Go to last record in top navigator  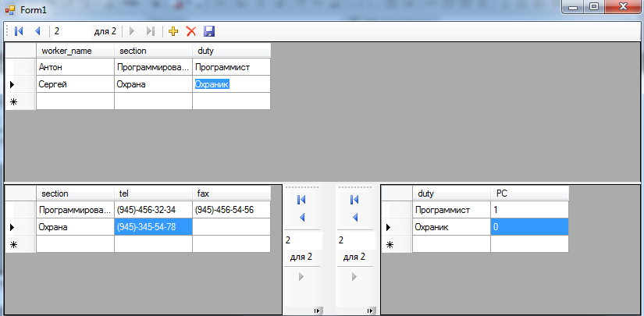[151, 31]
